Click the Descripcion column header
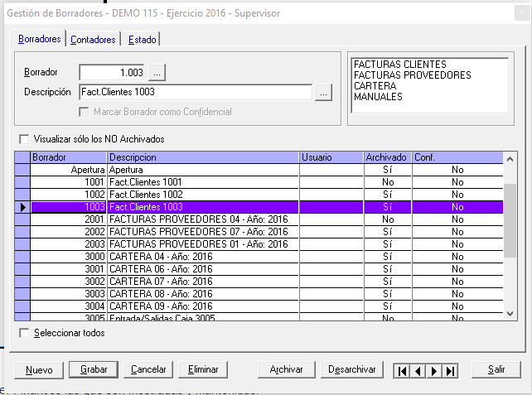This screenshot has width=532, height=395. pyautogui.click(x=203, y=157)
